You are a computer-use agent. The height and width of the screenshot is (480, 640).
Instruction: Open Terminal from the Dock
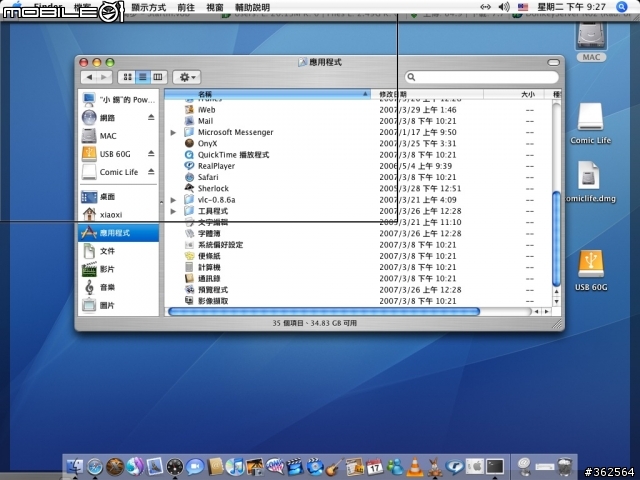[495, 466]
